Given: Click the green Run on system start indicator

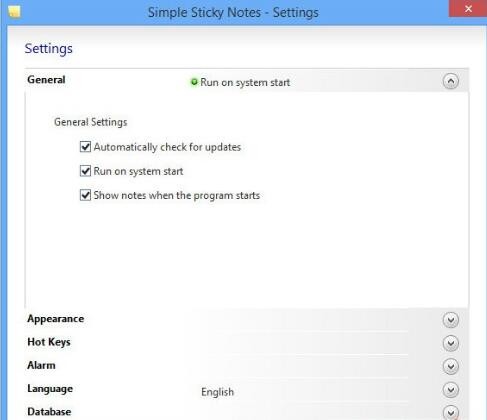Looking at the screenshot, I should (194, 82).
